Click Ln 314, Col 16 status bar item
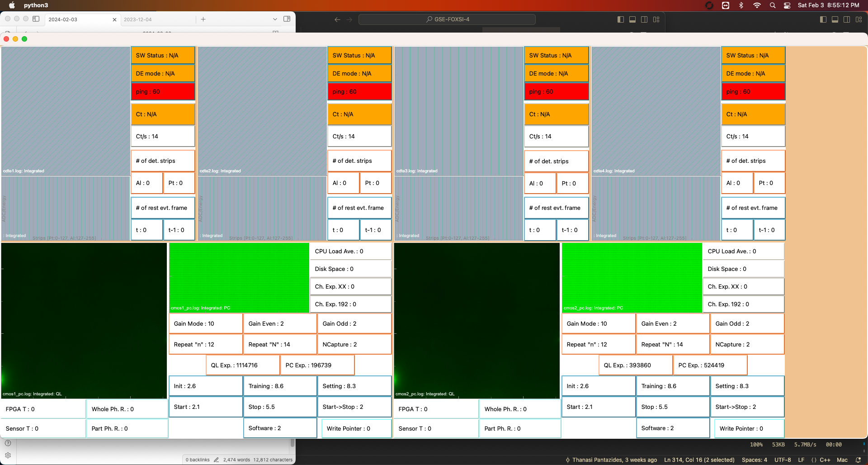868x465 pixels. [x=699, y=460]
